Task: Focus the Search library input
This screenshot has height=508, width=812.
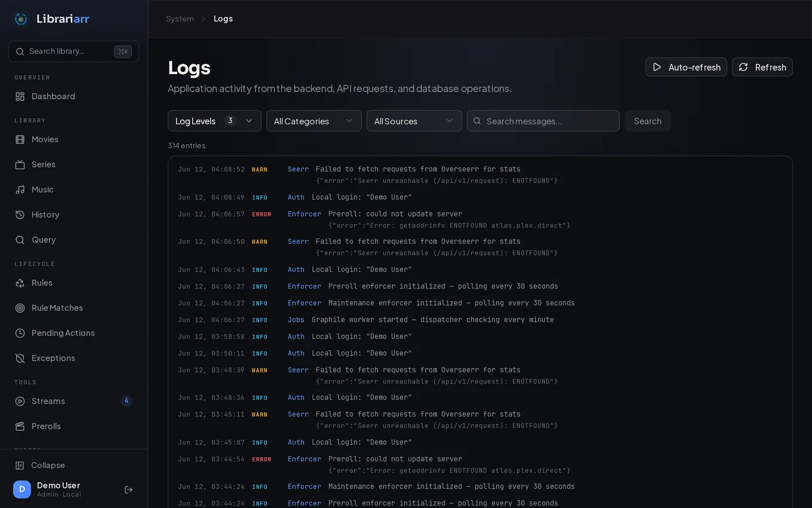Action: pyautogui.click(x=73, y=51)
